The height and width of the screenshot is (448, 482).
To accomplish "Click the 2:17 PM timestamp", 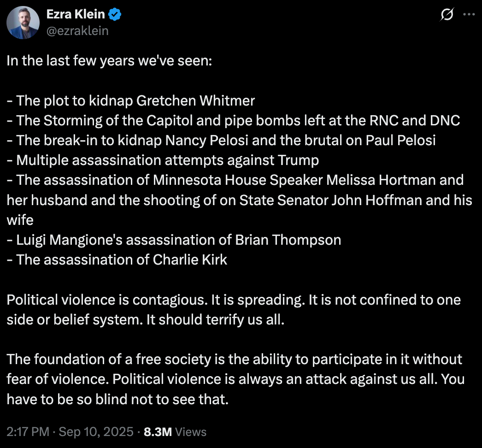I will click(28, 432).
